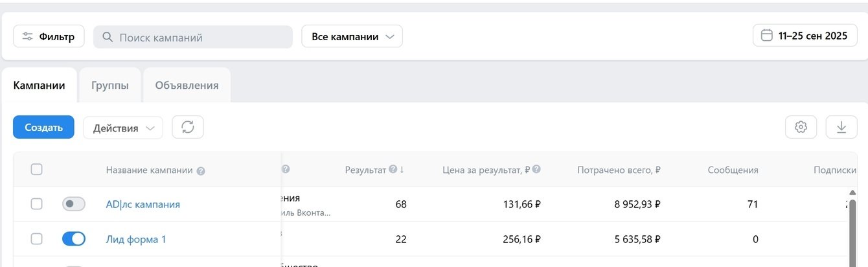Tick the Лид форма 1 row checkbox
The height and width of the screenshot is (267, 868).
coord(37,239)
